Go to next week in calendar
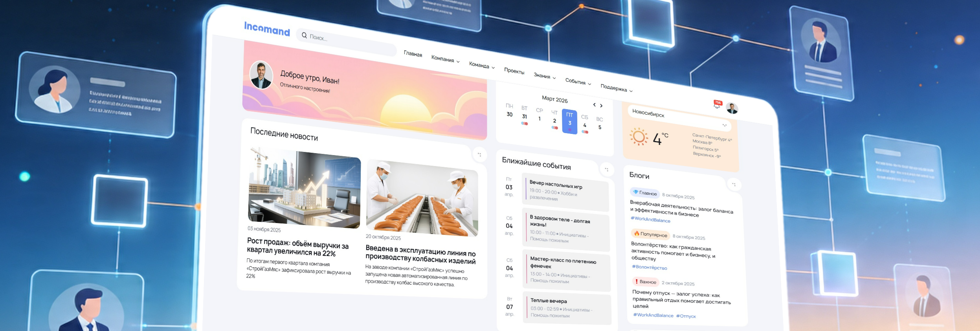This screenshot has width=980, height=331. point(601,106)
